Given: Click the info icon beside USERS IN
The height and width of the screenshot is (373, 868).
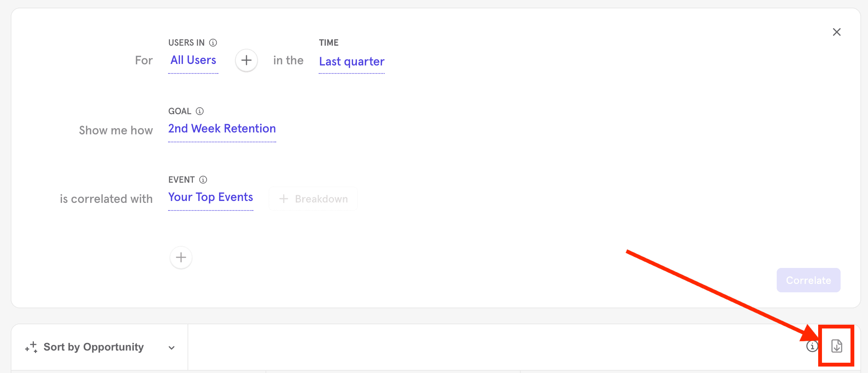Looking at the screenshot, I should 213,43.
